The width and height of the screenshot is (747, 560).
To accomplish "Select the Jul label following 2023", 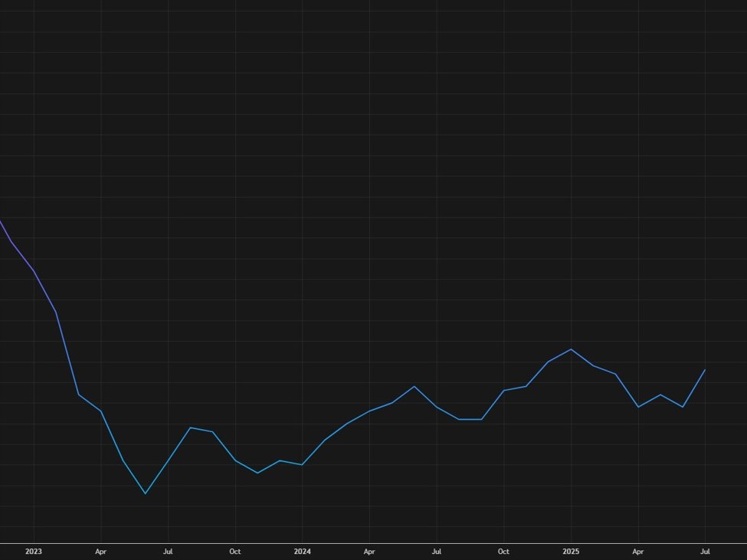I will click(x=168, y=552).
